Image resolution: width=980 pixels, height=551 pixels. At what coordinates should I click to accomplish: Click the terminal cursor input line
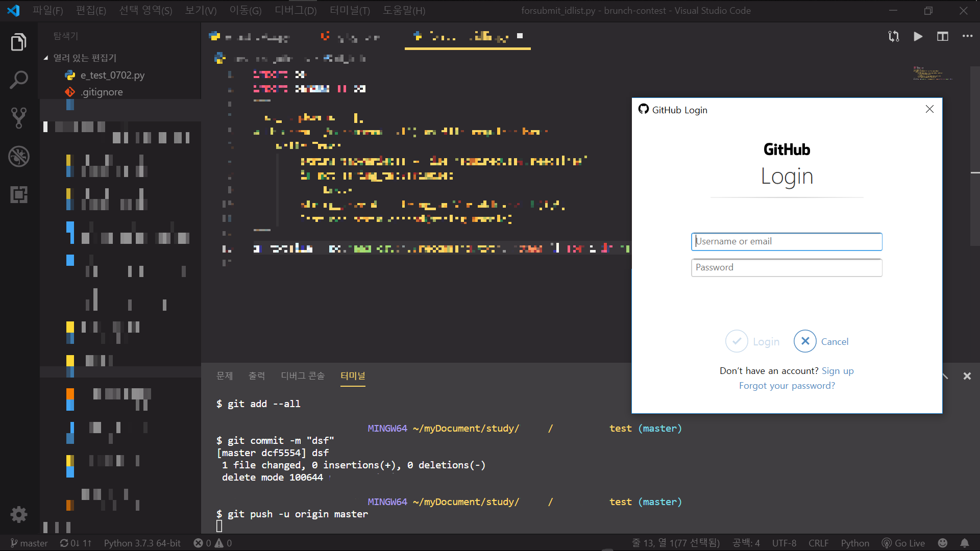pyautogui.click(x=219, y=526)
